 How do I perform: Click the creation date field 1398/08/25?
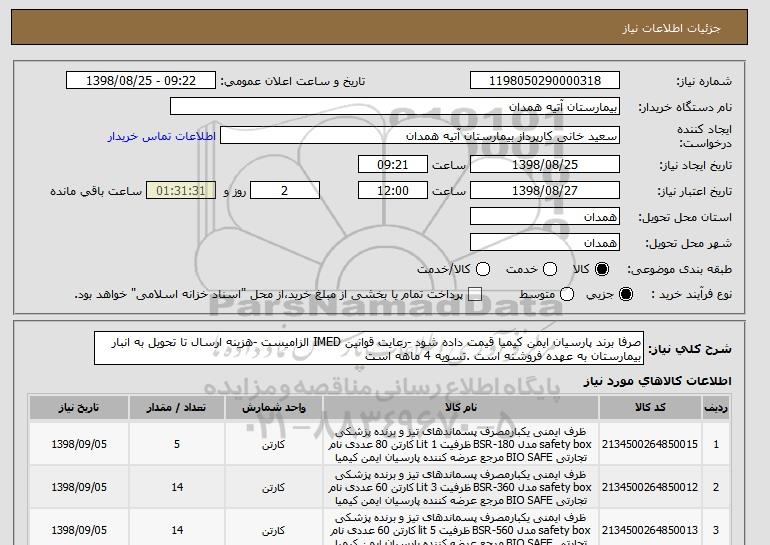545,164
